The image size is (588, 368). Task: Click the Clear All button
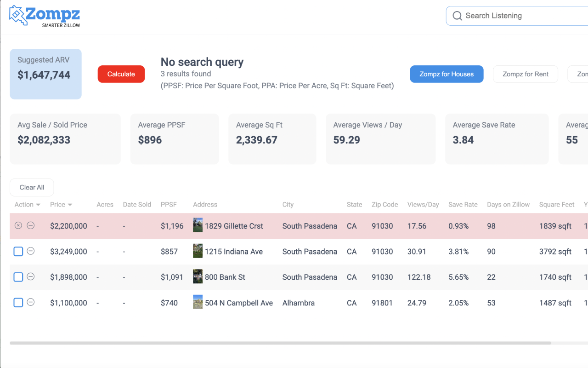(x=32, y=187)
